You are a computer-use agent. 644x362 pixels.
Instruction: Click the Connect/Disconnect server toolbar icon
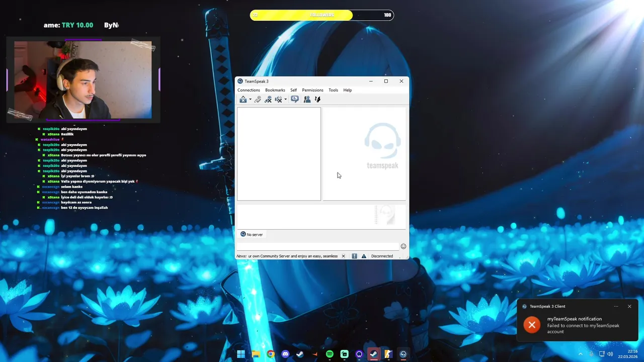point(243,100)
